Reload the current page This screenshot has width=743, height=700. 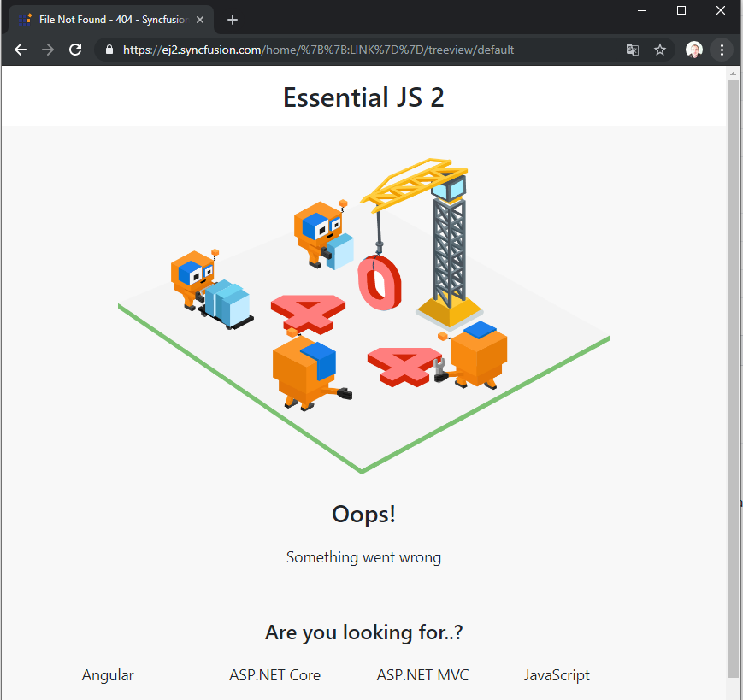(x=75, y=50)
